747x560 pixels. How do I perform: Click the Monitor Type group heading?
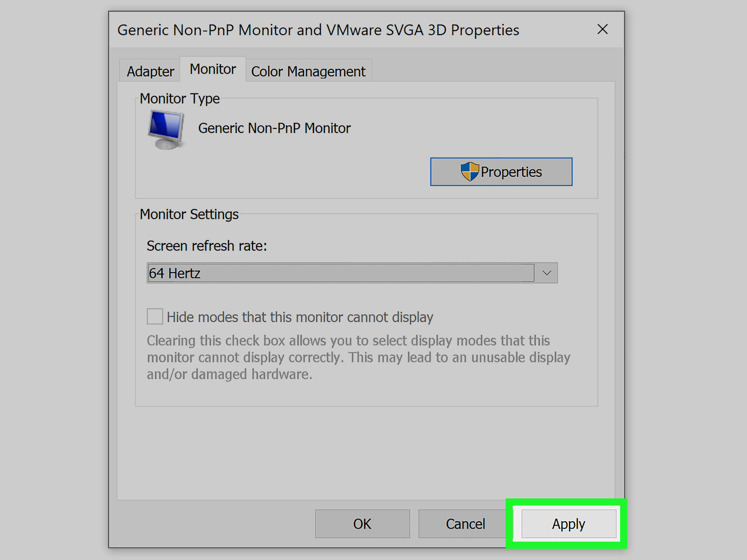pyautogui.click(x=179, y=98)
